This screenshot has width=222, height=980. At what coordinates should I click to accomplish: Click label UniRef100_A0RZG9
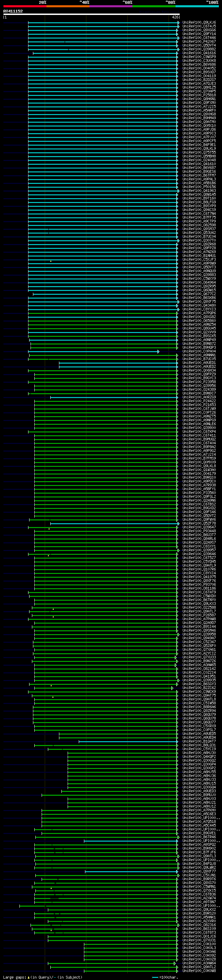point(199,397)
